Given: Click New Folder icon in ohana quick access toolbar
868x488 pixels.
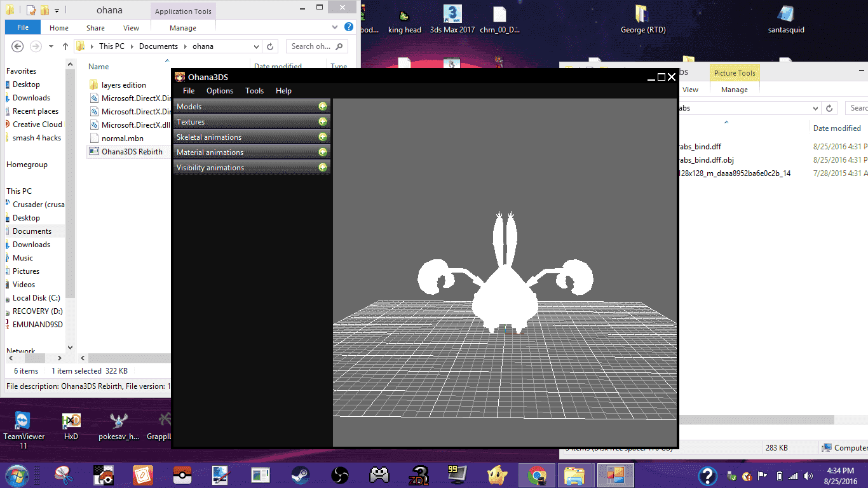Looking at the screenshot, I should pos(45,10).
